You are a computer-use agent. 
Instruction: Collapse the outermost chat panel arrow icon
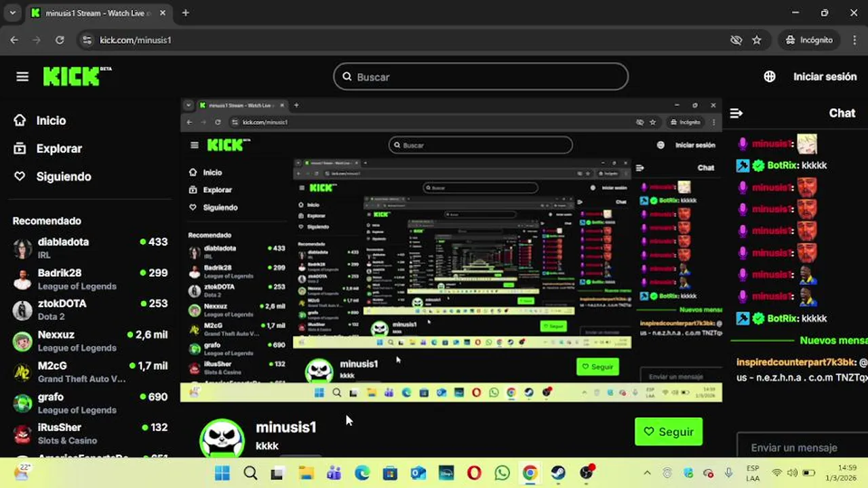click(x=736, y=113)
